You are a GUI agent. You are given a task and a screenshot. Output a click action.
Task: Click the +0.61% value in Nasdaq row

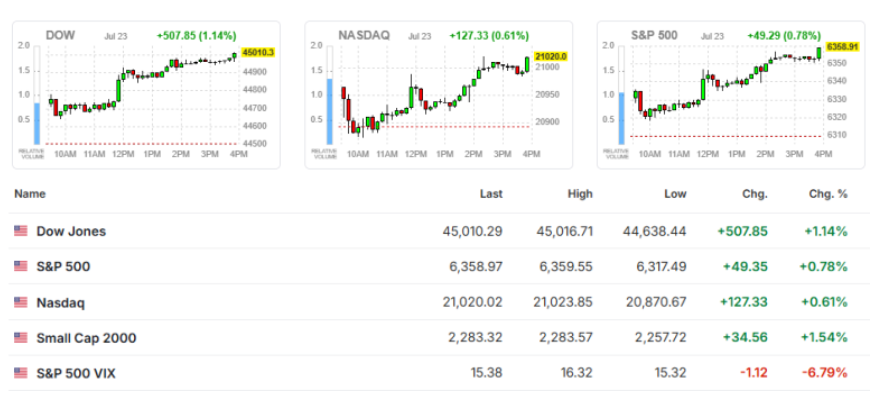(x=824, y=303)
